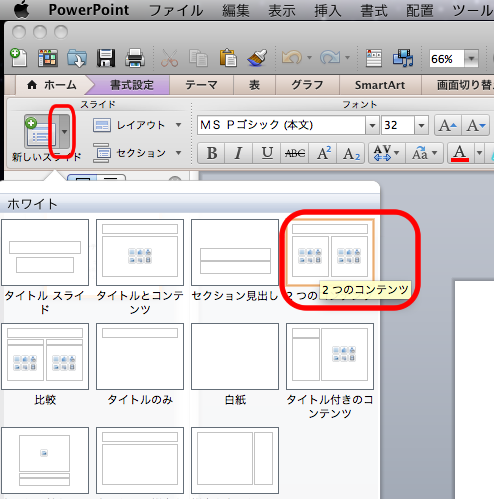Viewport: 494px width, 499px height.
Task: Select the Format Painter brush icon
Action: point(257,58)
